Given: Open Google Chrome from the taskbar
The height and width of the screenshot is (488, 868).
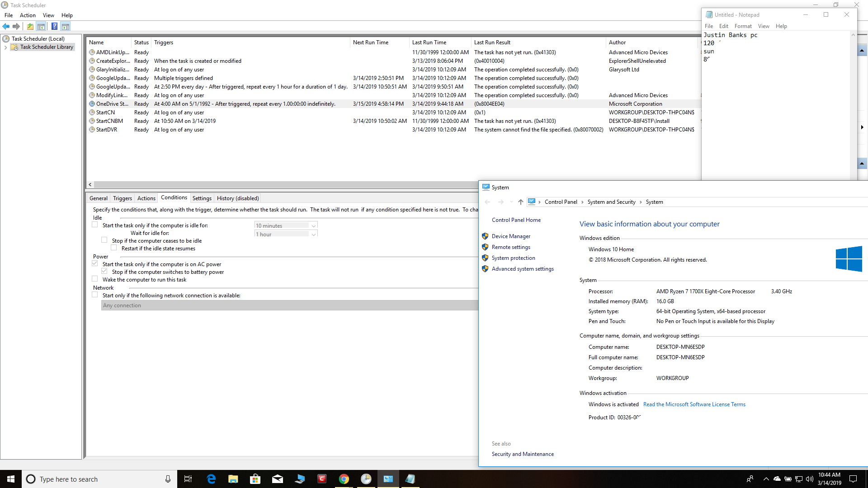Looking at the screenshot, I should 344,479.
